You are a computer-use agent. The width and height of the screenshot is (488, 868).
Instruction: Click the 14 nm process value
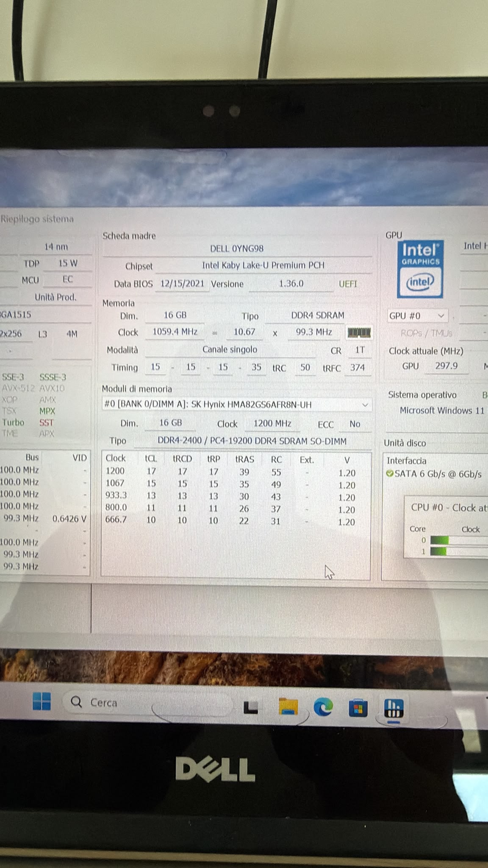(x=56, y=247)
